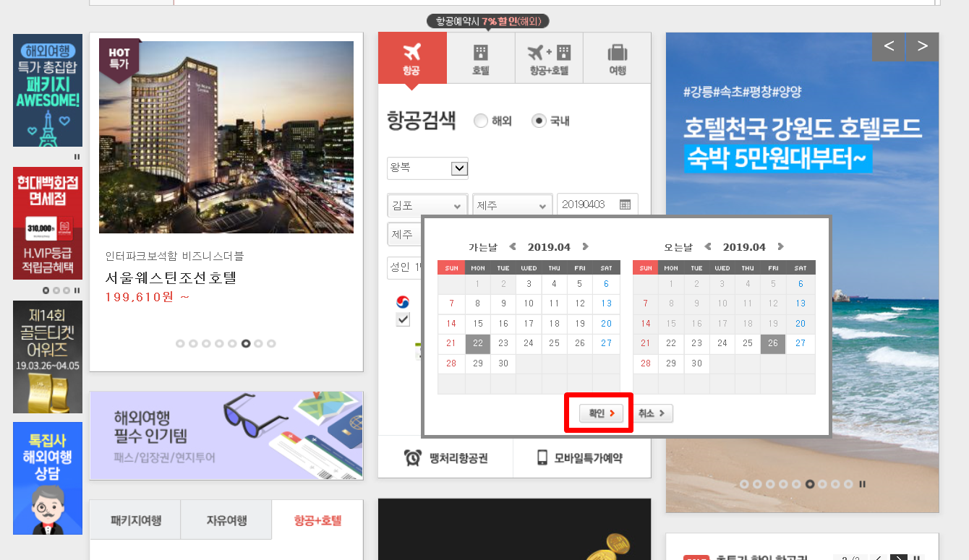Click the 20190403 departure date field
Viewport: 969px width, 560px height.
click(x=597, y=204)
